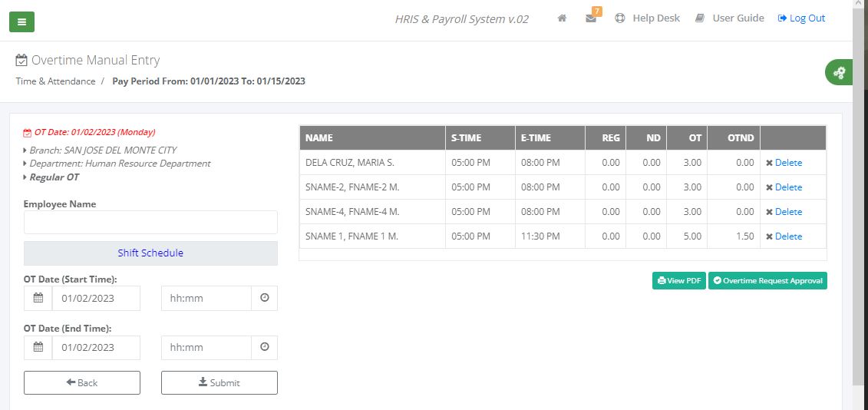This screenshot has height=410, width=868.
Task: Click the OT end time hh:mm field
Action: (x=206, y=347)
